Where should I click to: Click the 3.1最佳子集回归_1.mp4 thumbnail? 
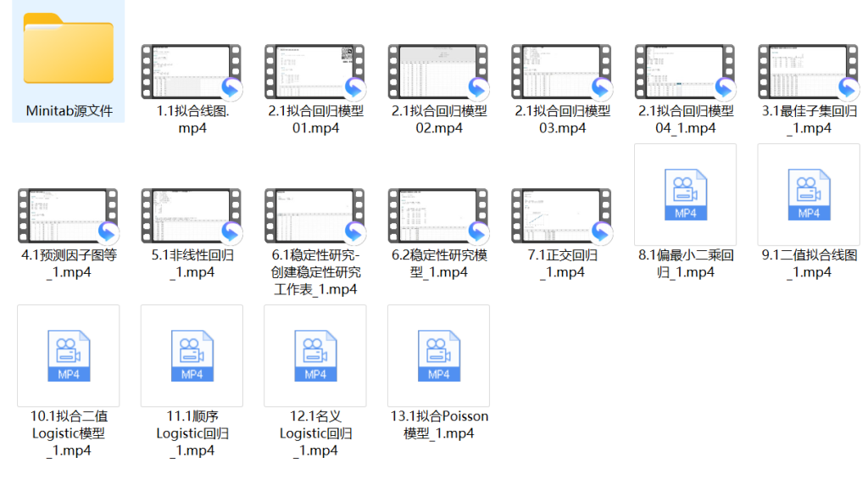(809, 72)
